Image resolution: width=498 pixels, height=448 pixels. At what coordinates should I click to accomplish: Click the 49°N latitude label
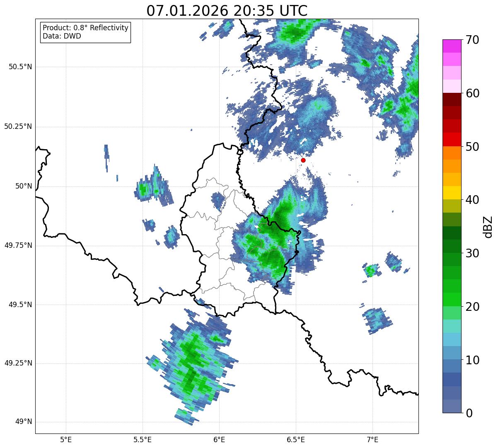coord(24,422)
